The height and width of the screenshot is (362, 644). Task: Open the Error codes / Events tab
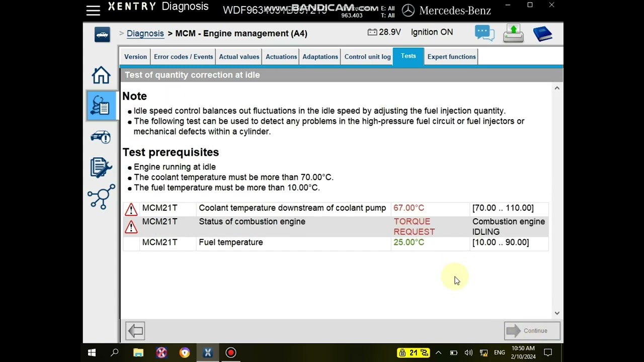click(184, 57)
